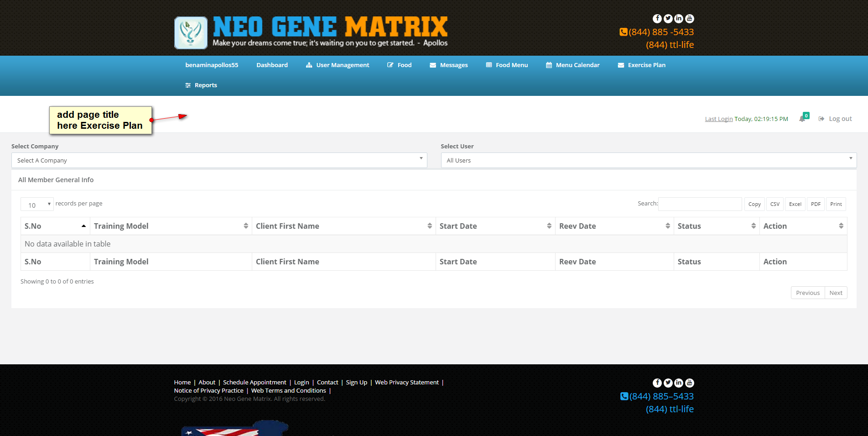Click the 'All Member General Info' heading
The image size is (868, 436).
point(56,180)
